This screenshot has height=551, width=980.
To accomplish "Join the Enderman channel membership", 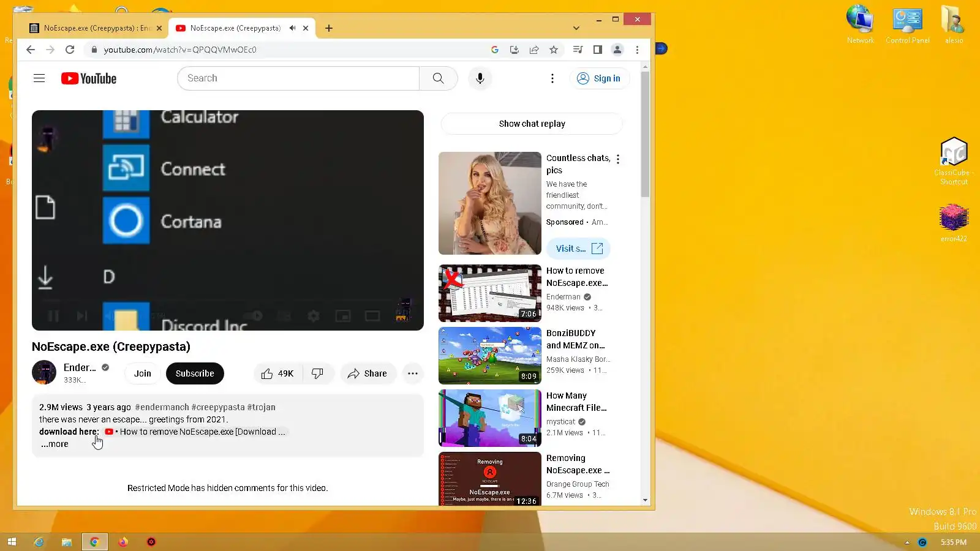I will click(x=143, y=373).
